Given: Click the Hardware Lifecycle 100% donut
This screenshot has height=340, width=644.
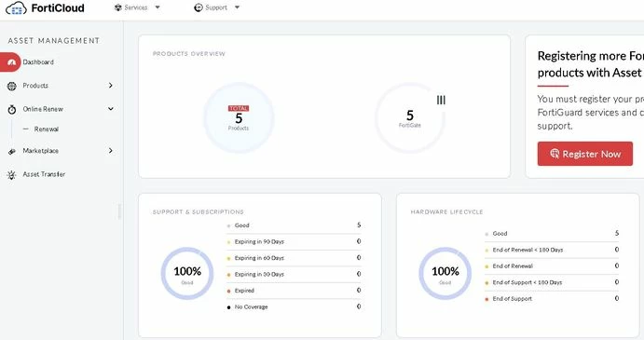Looking at the screenshot, I should click(x=445, y=274).
